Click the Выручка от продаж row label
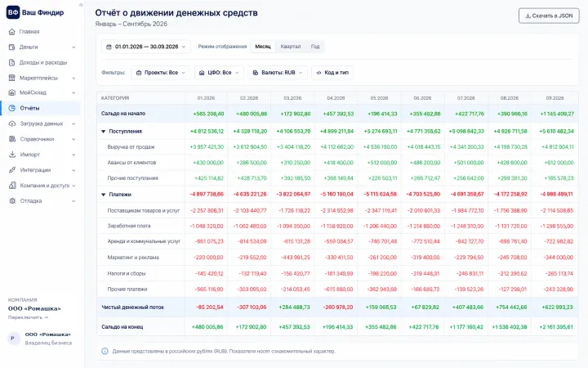Screen dimensions: 588x368 click(x=131, y=147)
